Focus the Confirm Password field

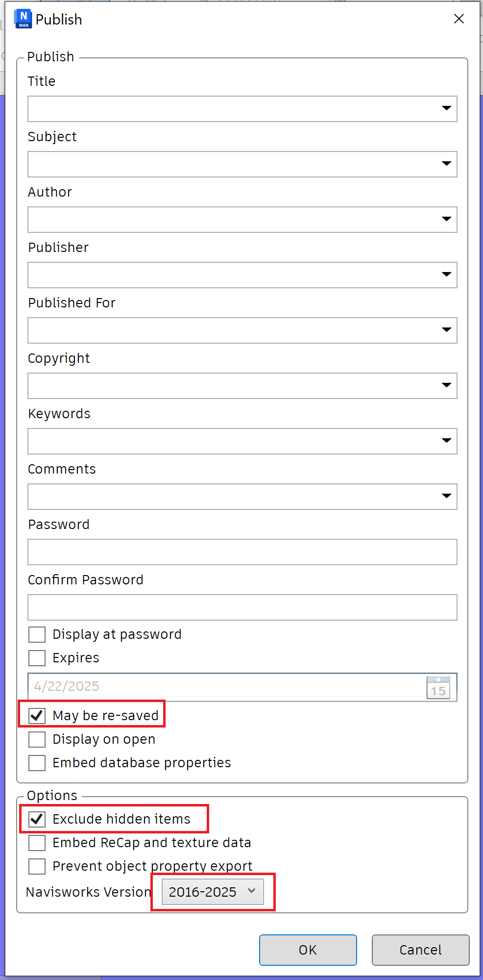click(x=242, y=607)
